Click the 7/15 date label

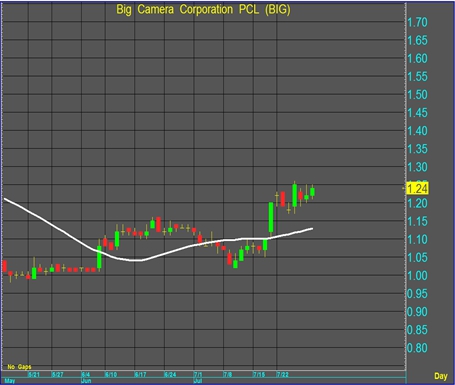[259, 374]
